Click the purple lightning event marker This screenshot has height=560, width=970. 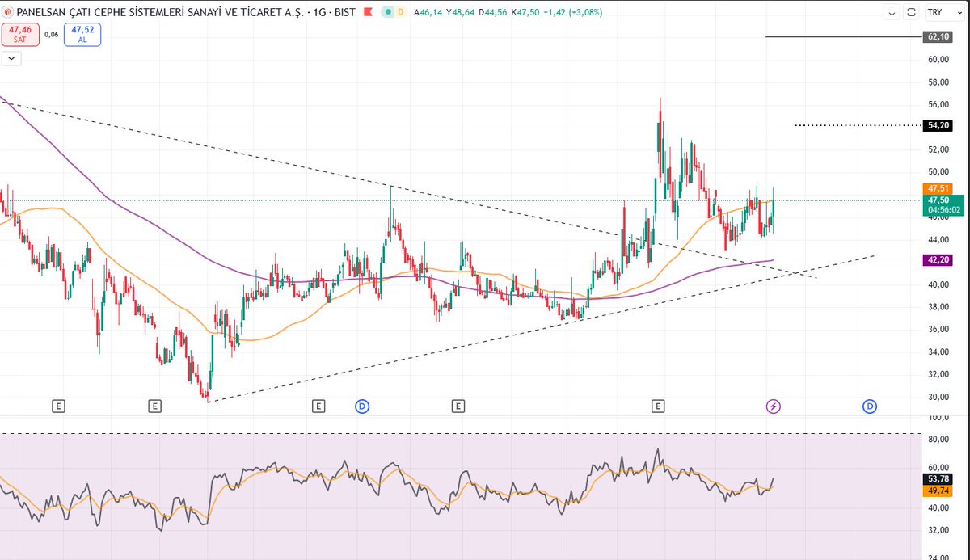pyautogui.click(x=774, y=406)
